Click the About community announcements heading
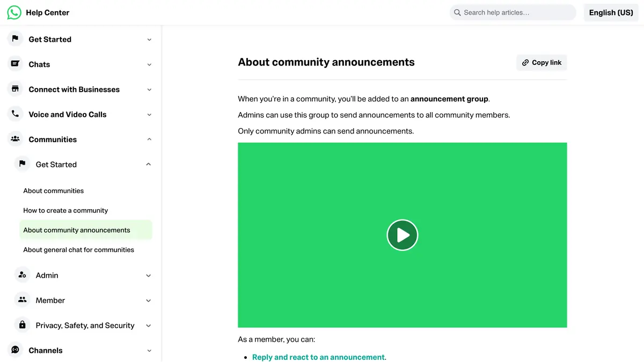 point(326,62)
